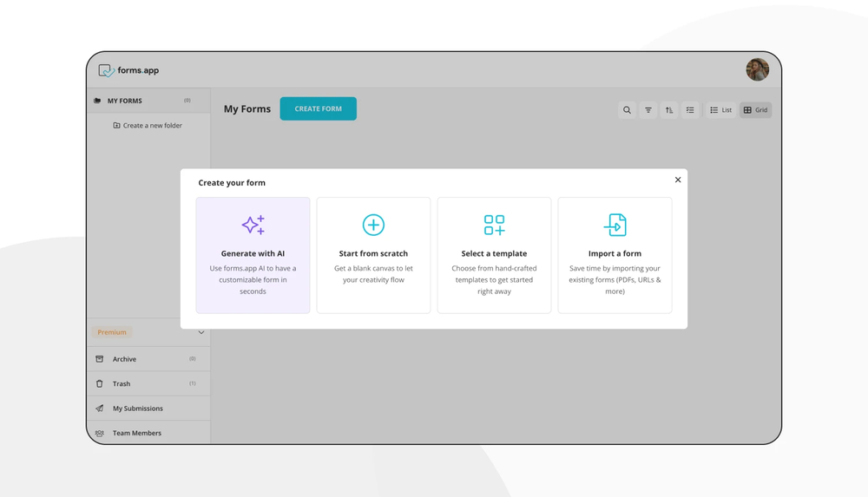Switch to Grid view

pyautogui.click(x=755, y=110)
